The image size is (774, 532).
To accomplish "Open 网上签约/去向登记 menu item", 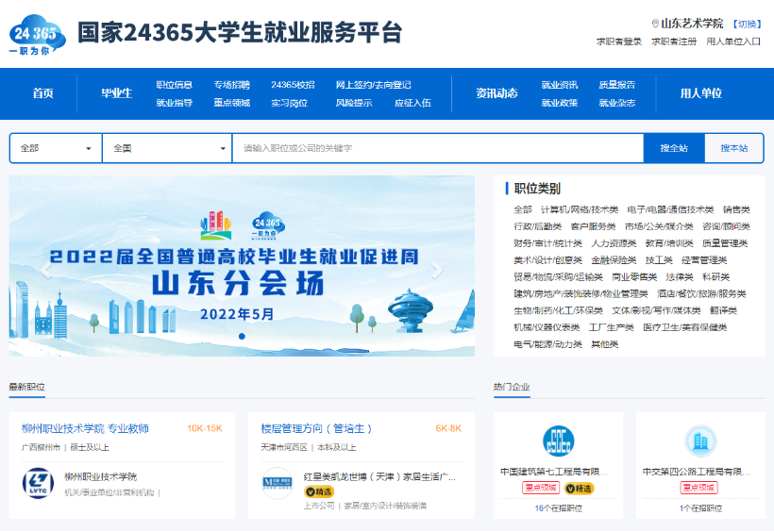I will (x=373, y=85).
